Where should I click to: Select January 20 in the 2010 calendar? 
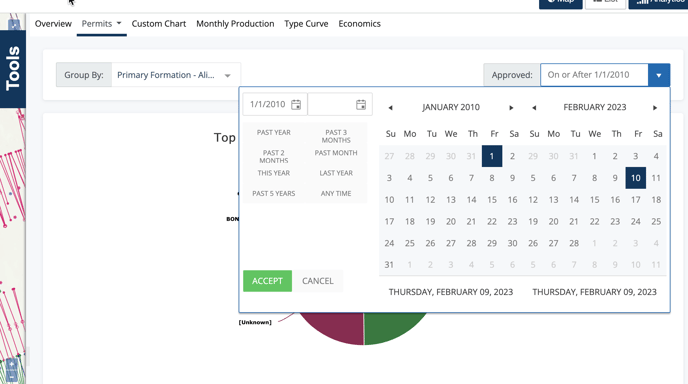[451, 222]
